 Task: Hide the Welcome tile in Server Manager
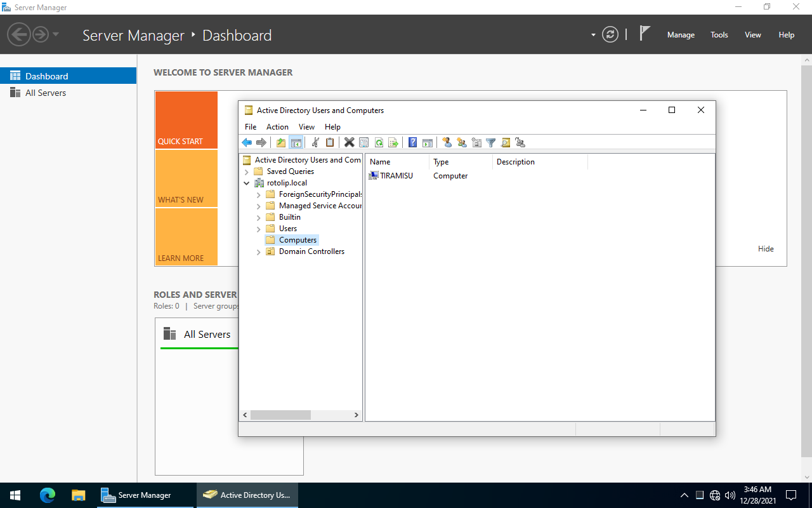click(766, 248)
